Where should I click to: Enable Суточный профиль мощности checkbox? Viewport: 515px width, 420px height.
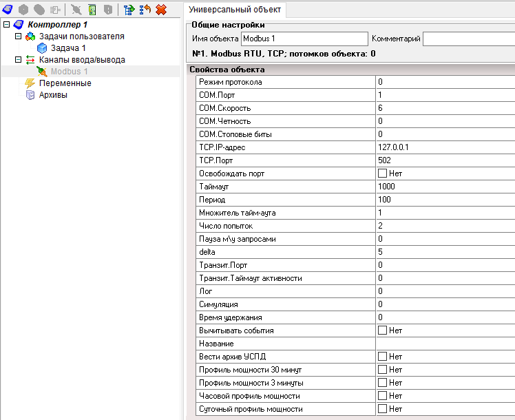382,409
